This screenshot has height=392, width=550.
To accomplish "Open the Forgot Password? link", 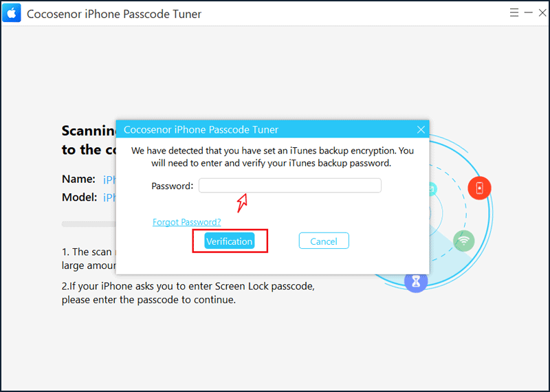I will (186, 222).
